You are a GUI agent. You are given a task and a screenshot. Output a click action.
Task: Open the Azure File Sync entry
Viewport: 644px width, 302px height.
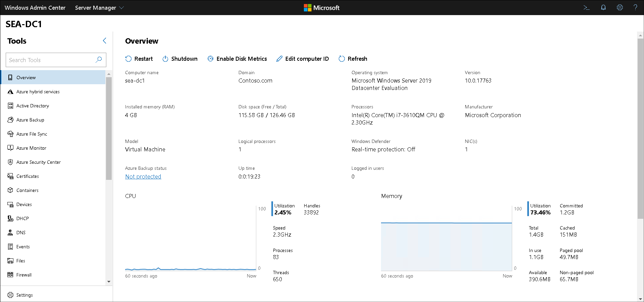click(32, 134)
